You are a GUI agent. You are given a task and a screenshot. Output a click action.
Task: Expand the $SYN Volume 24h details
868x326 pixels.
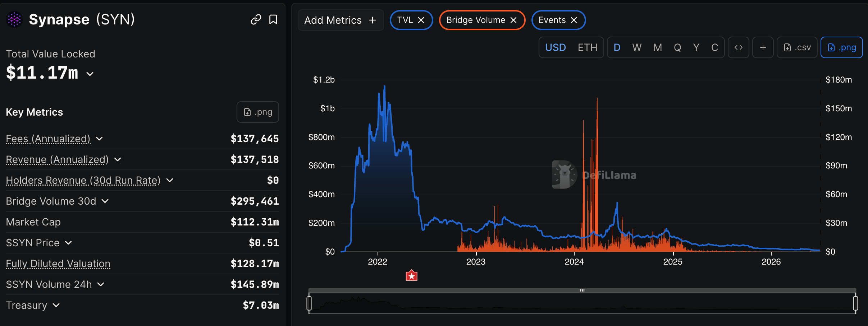pyautogui.click(x=101, y=284)
